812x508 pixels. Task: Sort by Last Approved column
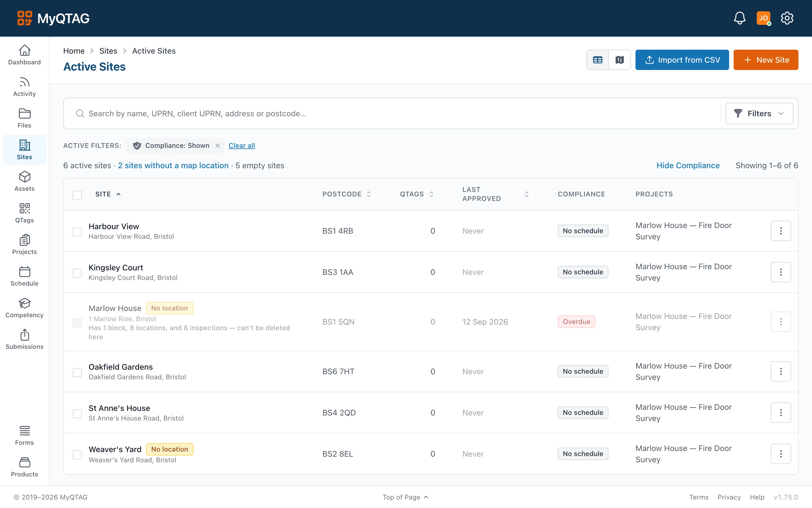(x=496, y=194)
